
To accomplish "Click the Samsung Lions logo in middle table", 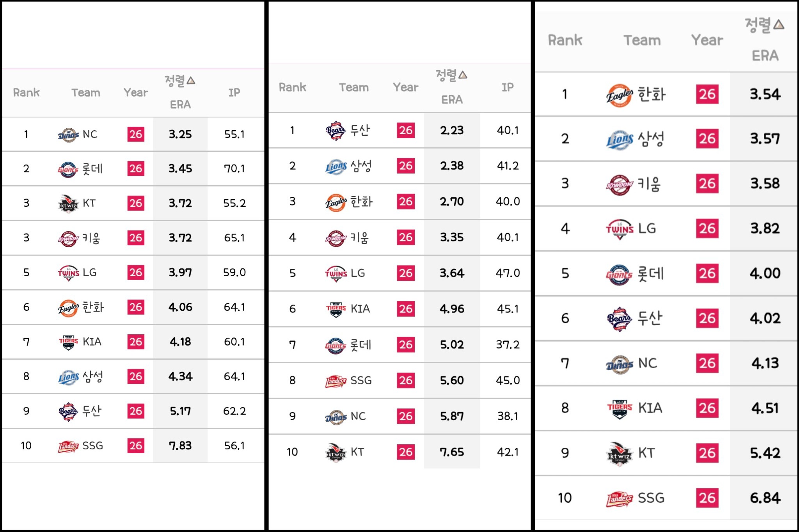I will point(336,167).
